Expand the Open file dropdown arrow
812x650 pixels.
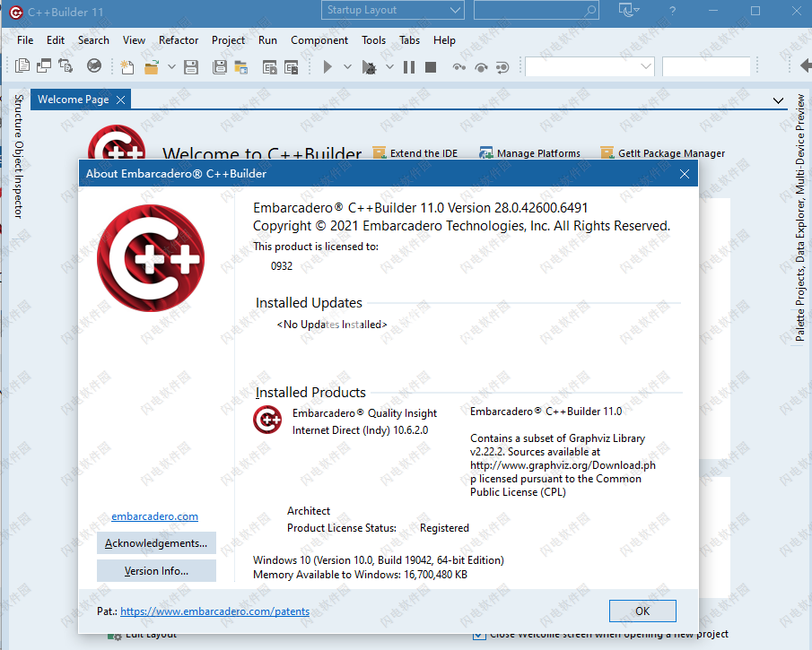click(171, 66)
